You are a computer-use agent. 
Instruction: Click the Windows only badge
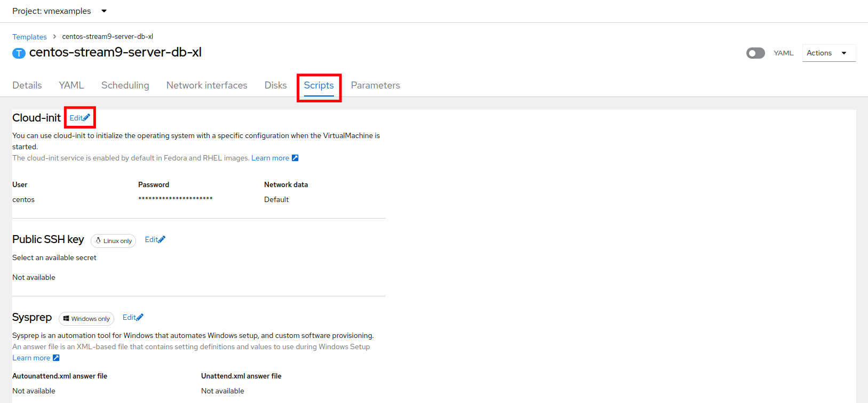pos(86,319)
